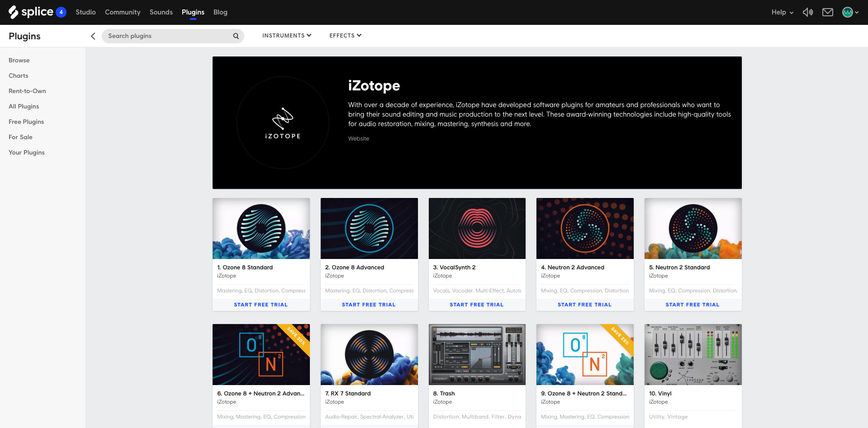Expand the Instruments dropdown filter
Screen dimensions: 868x428
[286, 36]
